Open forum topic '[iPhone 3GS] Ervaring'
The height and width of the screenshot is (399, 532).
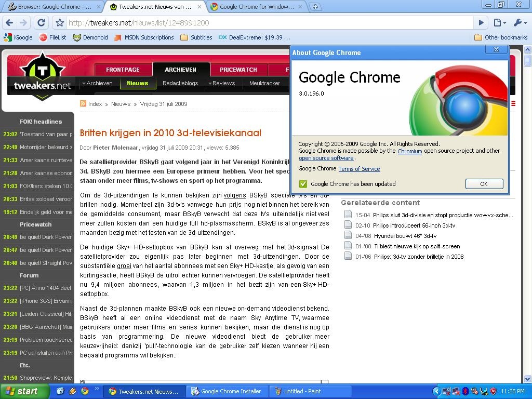click(46, 301)
